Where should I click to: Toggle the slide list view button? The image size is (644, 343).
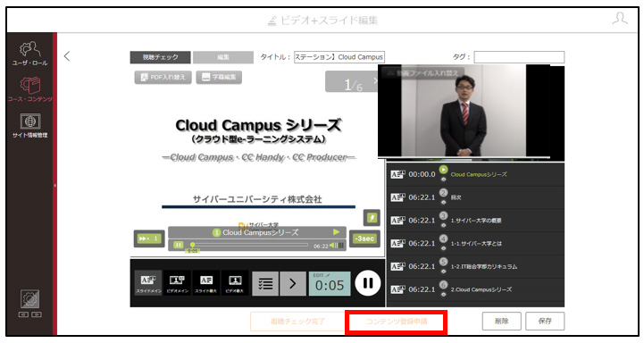(265, 283)
